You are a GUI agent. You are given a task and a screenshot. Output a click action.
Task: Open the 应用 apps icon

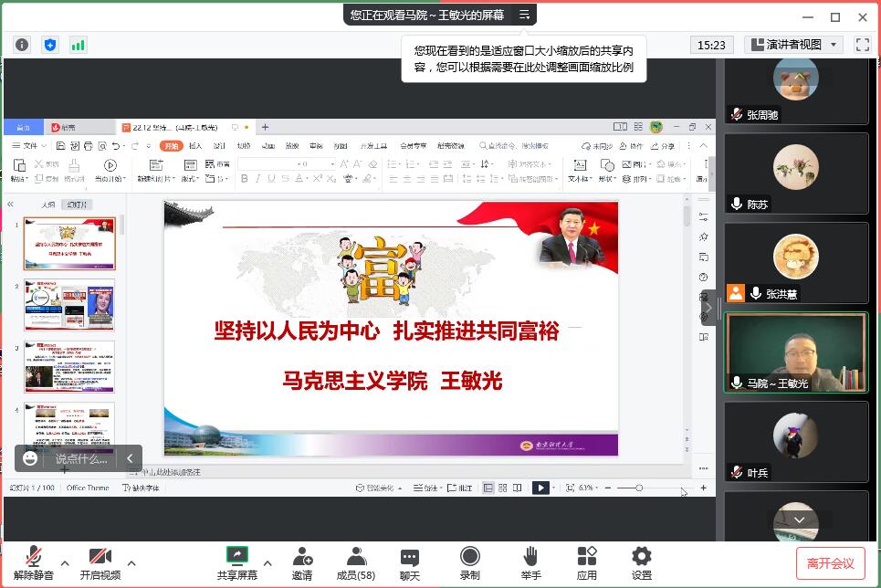pos(587,562)
